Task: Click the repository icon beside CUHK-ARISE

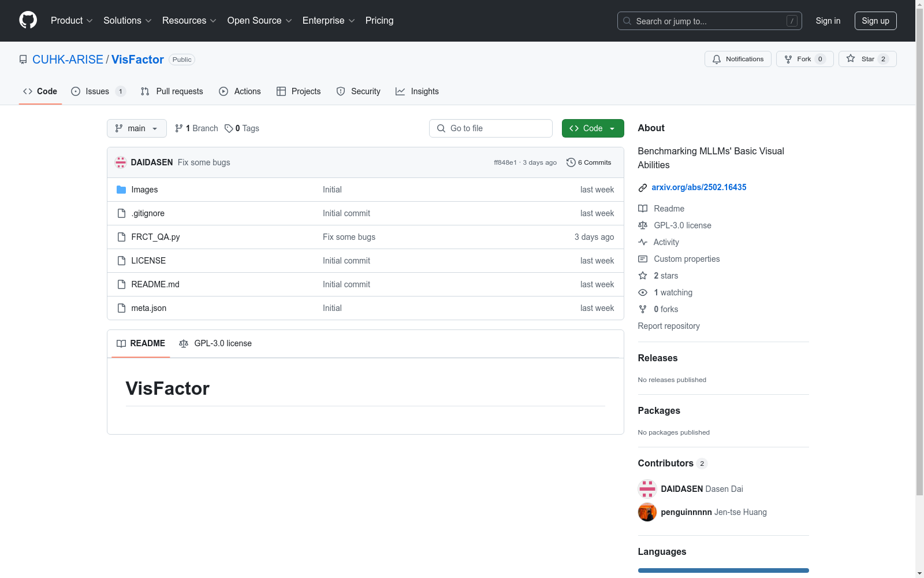Action: tap(23, 60)
